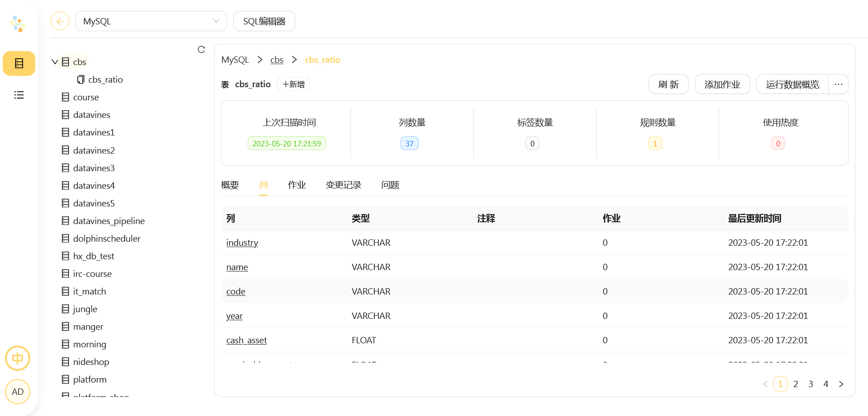The height and width of the screenshot is (416, 868).
Task: Click the +新增 tag button
Action: coord(293,84)
